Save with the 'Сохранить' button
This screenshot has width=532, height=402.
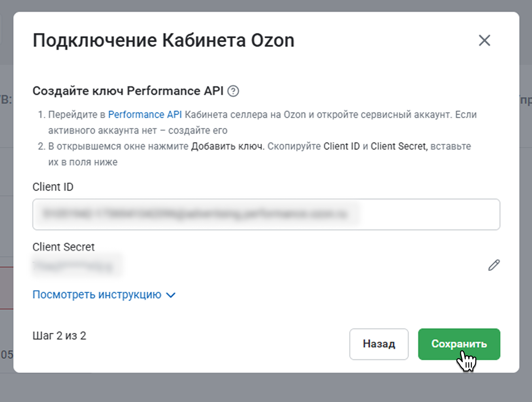[x=459, y=344]
